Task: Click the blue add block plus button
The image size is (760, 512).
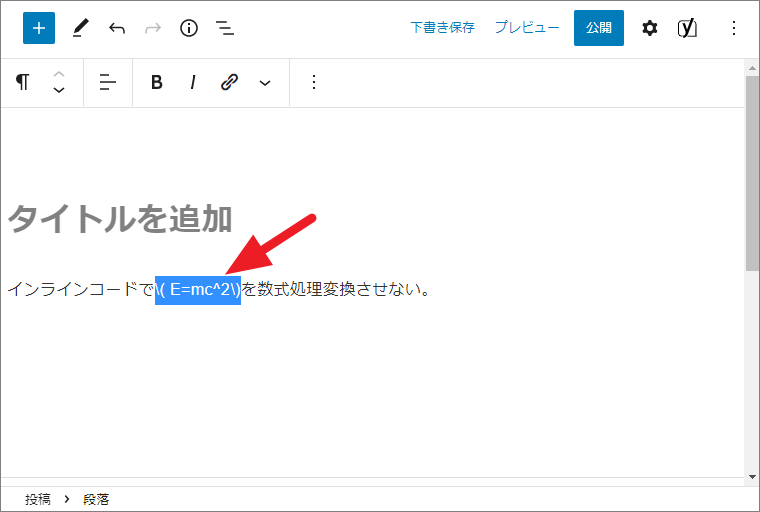Action: click(39, 28)
